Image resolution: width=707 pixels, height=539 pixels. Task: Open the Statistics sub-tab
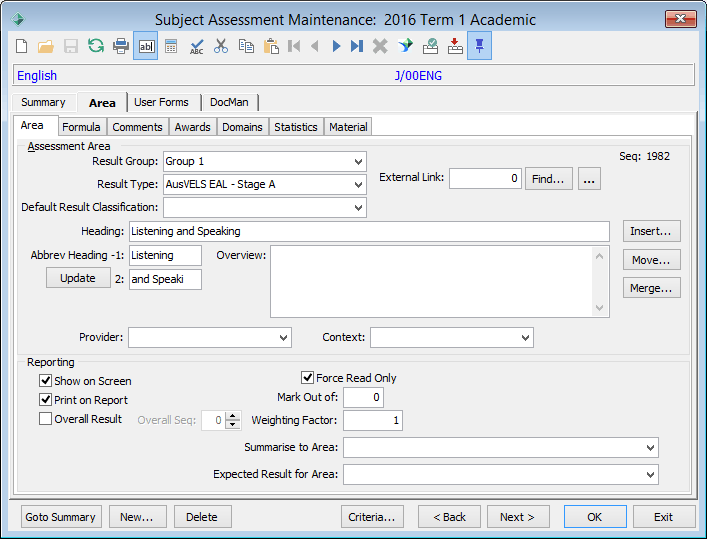[x=296, y=127]
